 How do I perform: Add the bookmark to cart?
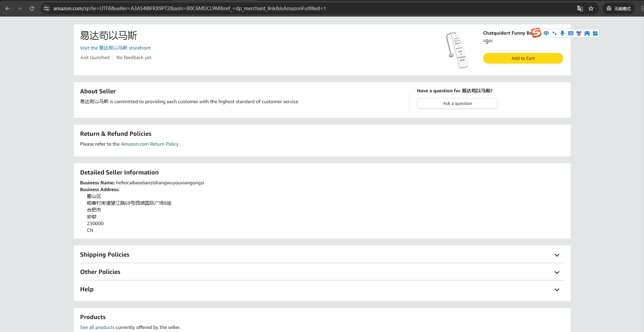click(523, 58)
